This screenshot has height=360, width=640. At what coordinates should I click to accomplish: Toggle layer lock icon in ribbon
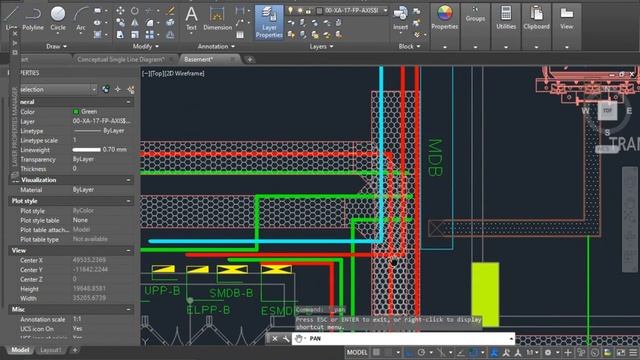coord(308,10)
